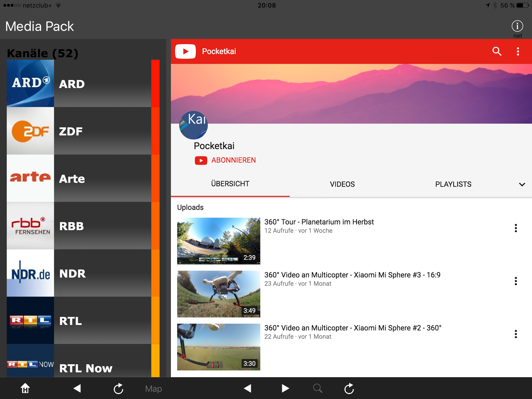Open channel row labeled NDR
Viewport: 532px width, 399px height.
click(83, 273)
